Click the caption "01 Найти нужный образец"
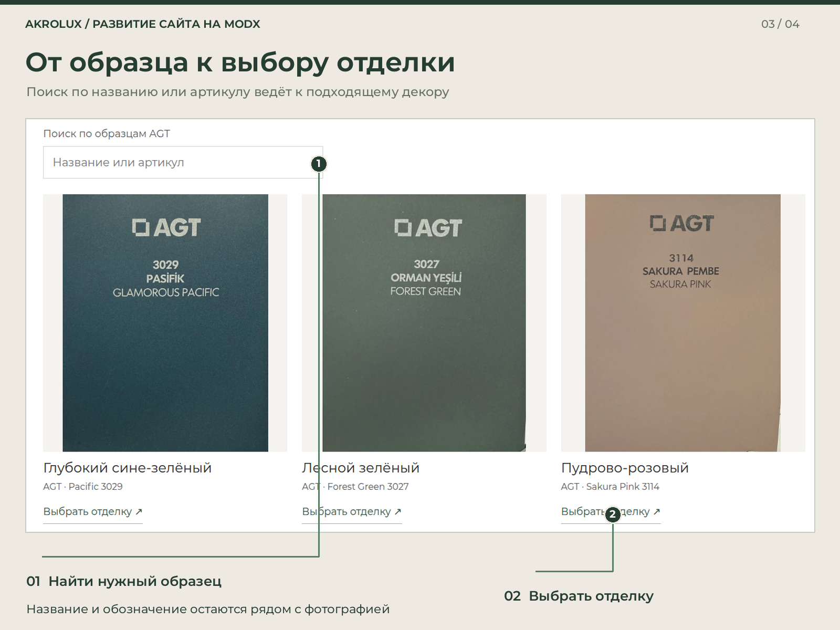The image size is (840, 630). [124, 581]
